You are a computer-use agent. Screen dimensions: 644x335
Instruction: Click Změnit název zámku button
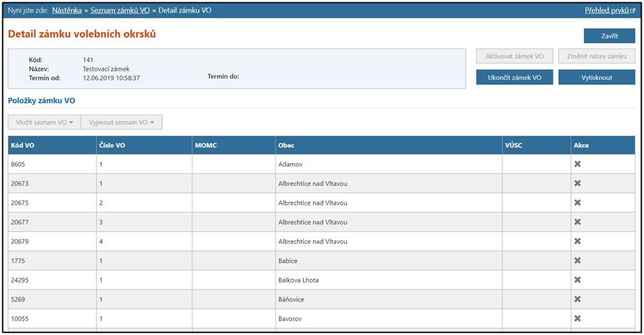(x=596, y=56)
